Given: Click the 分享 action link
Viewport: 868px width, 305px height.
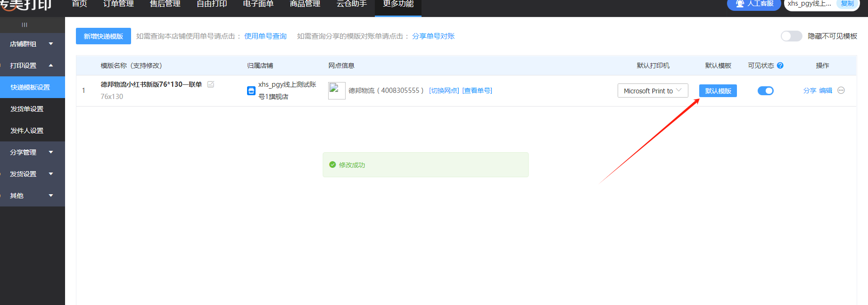Looking at the screenshot, I should [810, 91].
